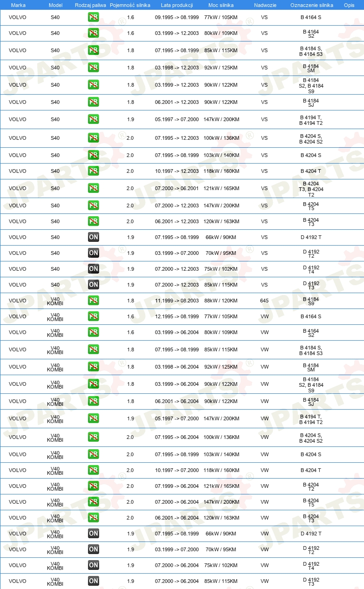364x589 pixels.
Task: Click ON diesel icon in S40 D 4192 T3 row
Action: click(x=94, y=285)
